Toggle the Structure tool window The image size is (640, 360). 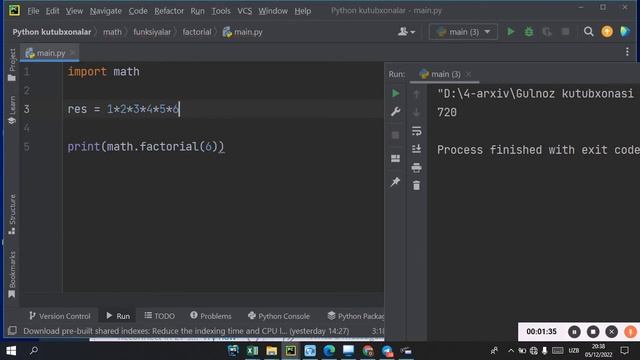pyautogui.click(x=12, y=214)
